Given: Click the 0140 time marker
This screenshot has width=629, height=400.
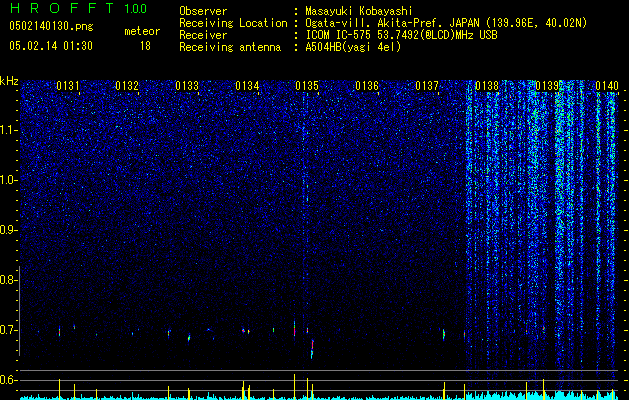Looking at the screenshot, I should pyautogui.click(x=607, y=86).
